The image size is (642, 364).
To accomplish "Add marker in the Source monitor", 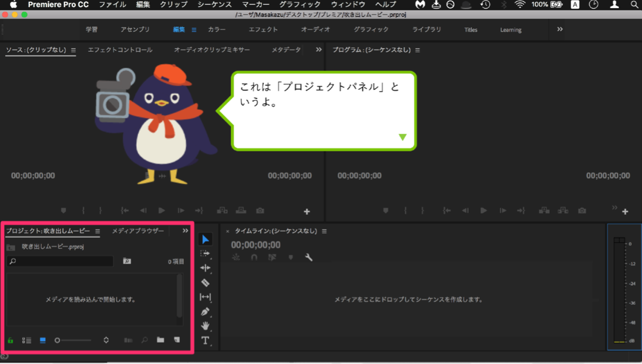I will point(63,211).
